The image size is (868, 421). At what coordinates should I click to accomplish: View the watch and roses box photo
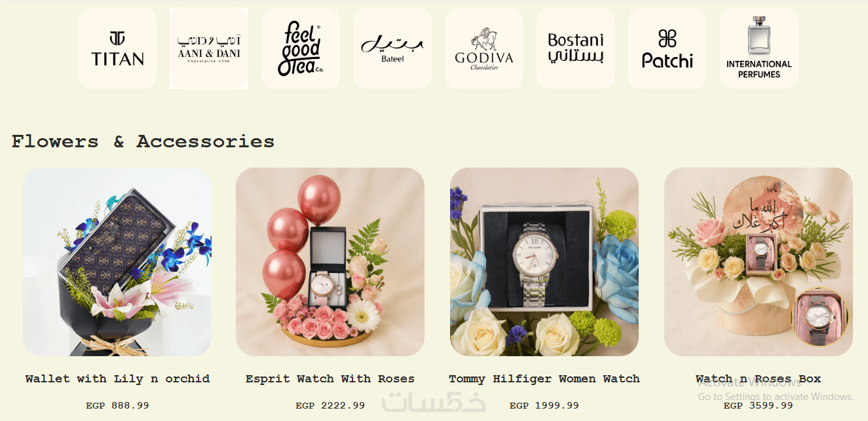(759, 262)
